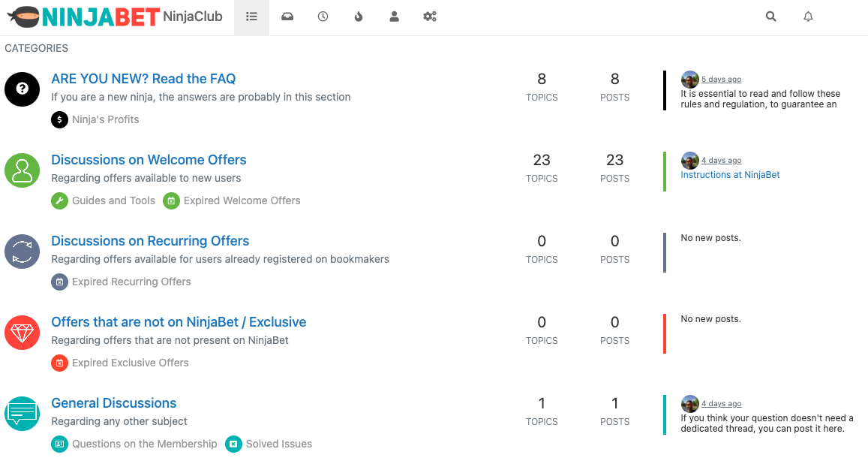Open Recent topics clock icon
The height and width of the screenshot is (458, 868).
pos(323,17)
